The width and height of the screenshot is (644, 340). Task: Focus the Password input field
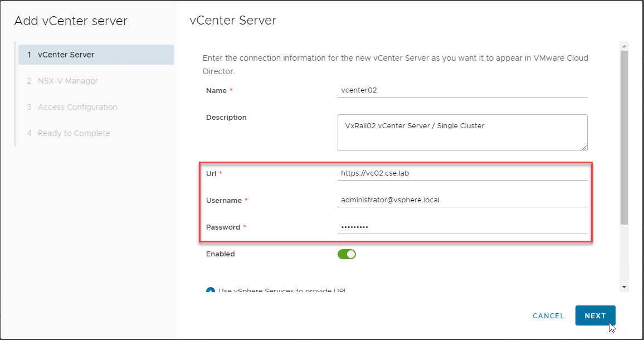[x=462, y=227]
